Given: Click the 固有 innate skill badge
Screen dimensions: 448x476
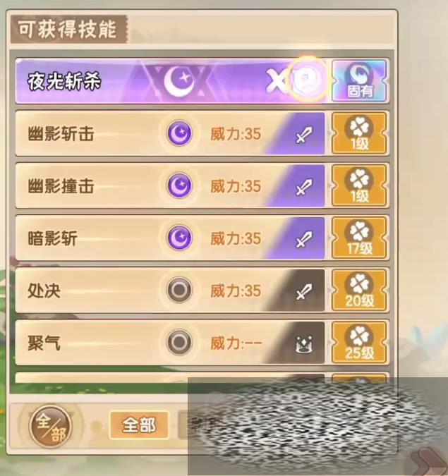Looking at the screenshot, I should [360, 81].
